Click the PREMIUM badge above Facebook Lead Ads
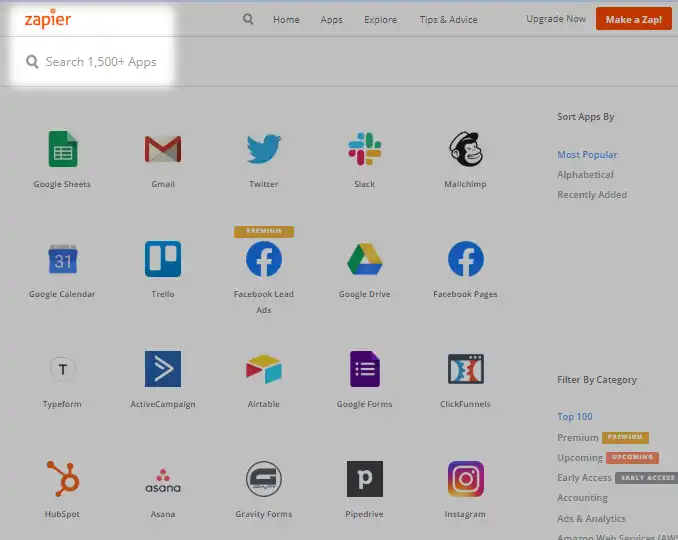 click(264, 231)
